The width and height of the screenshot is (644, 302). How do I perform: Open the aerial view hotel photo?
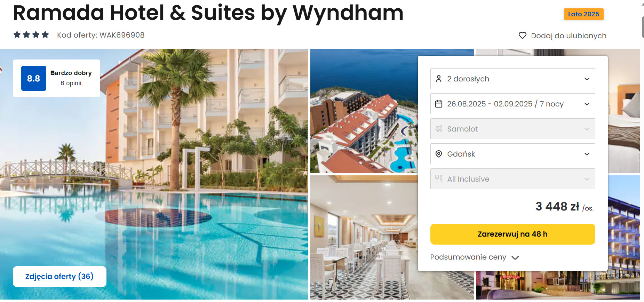coord(364,111)
